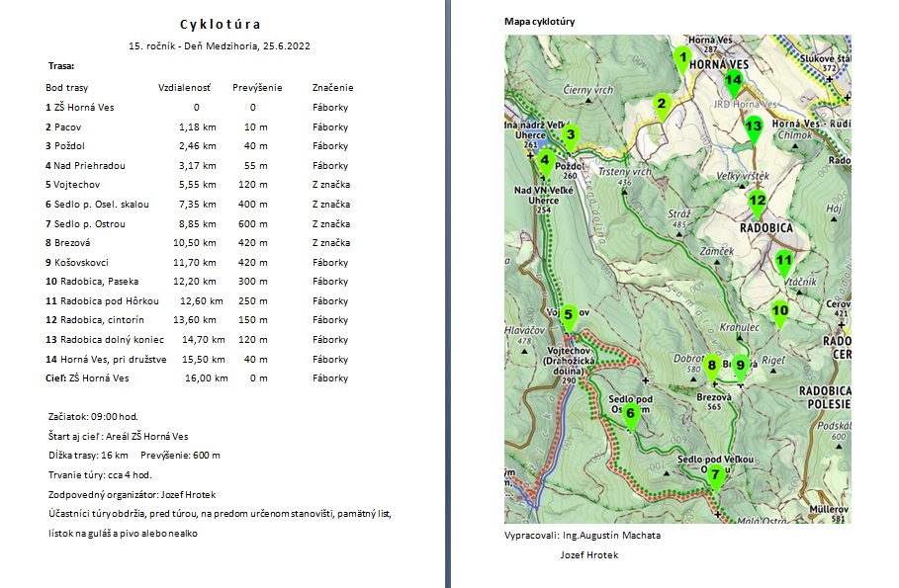899x588 pixels.
Task: Select the '400 m' elevation value
Action: coord(253,204)
